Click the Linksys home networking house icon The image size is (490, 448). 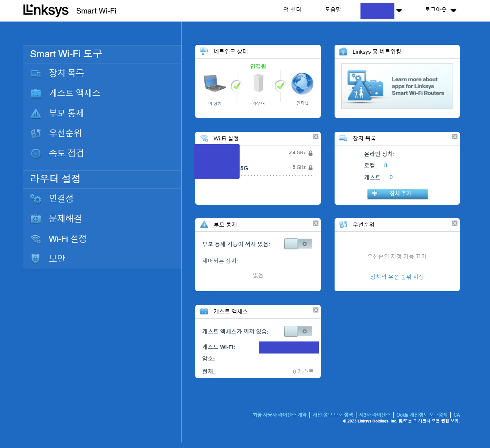tap(343, 51)
